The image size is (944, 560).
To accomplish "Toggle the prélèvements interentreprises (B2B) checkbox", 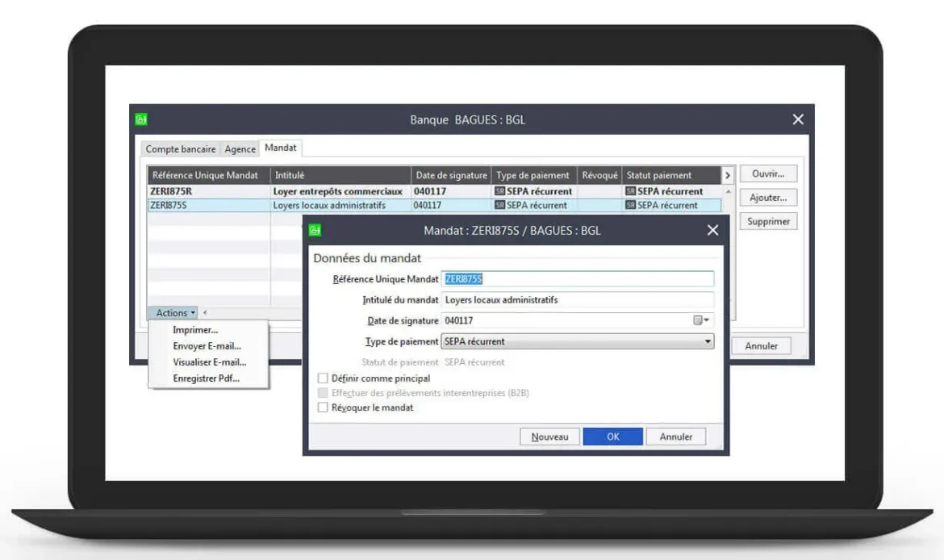I will pyautogui.click(x=324, y=393).
